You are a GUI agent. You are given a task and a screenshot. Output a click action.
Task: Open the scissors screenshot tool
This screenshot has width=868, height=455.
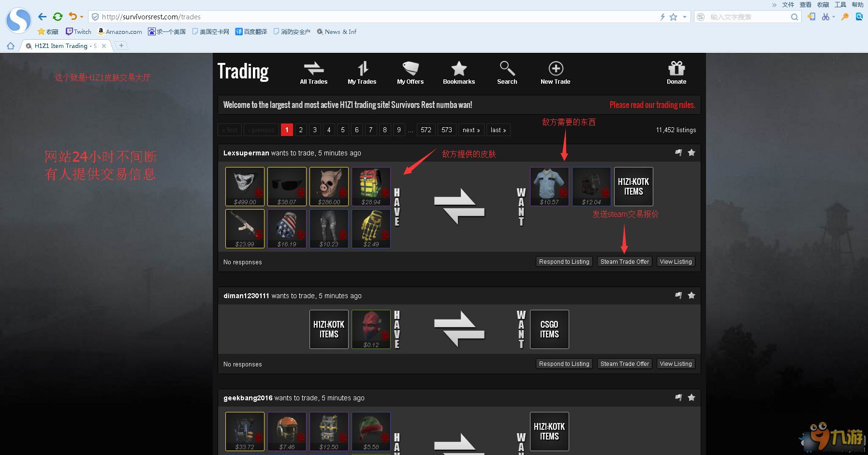825,17
